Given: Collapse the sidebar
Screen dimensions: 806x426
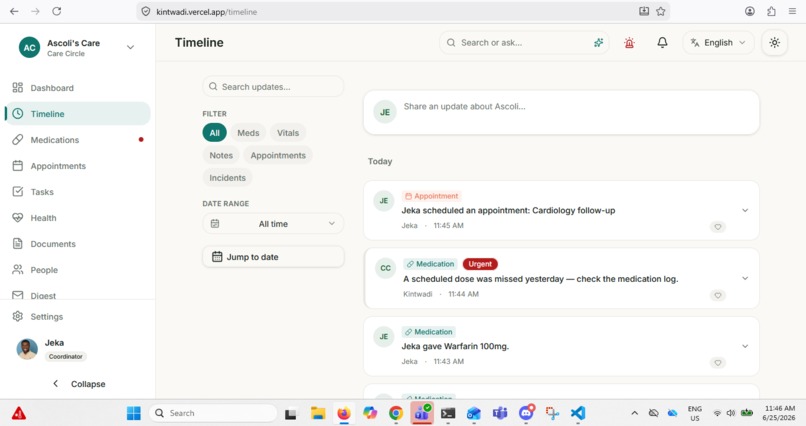Looking at the screenshot, I should click(x=79, y=384).
